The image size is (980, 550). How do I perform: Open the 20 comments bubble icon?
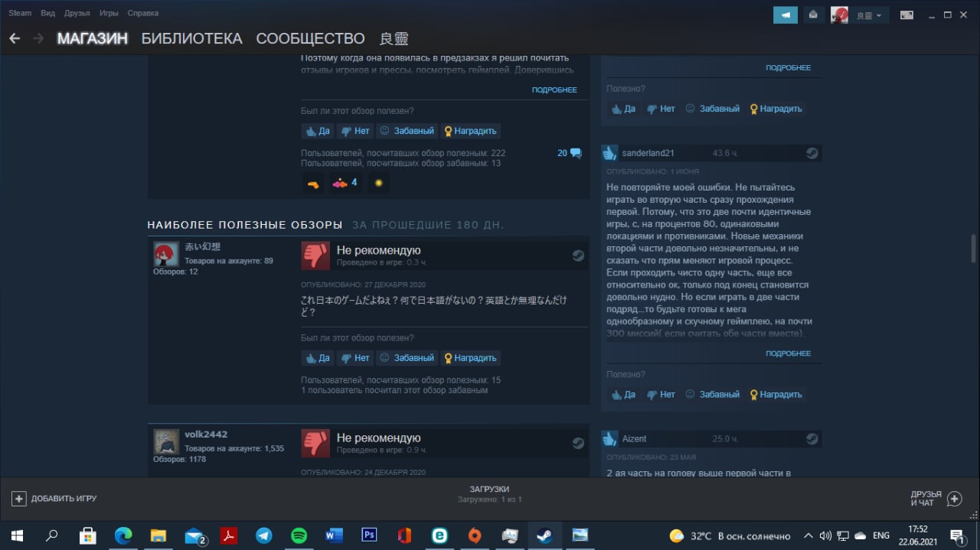(x=570, y=153)
